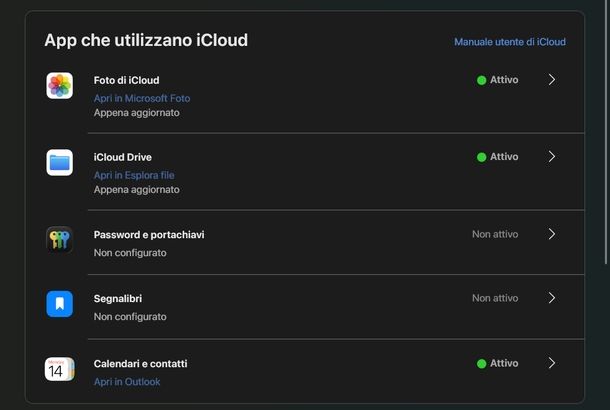Image resolution: width=610 pixels, height=410 pixels.
Task: Click the vertical scrollbar on the right edge
Action: [606, 132]
